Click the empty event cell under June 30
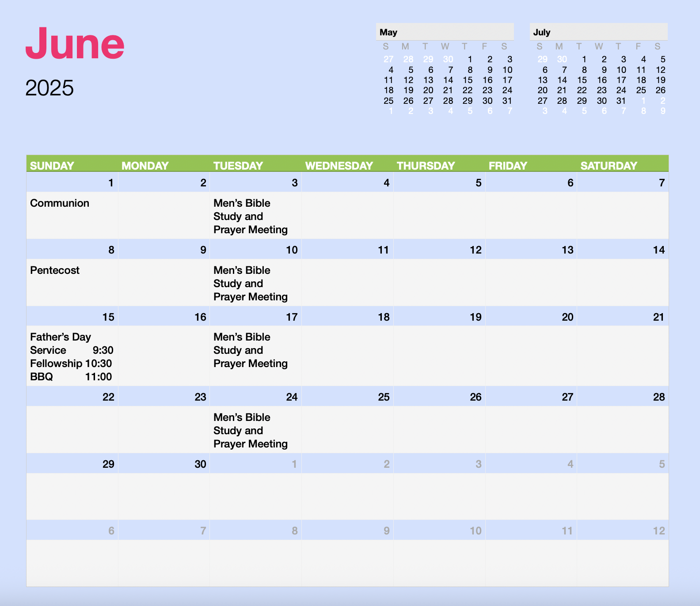 click(164, 496)
